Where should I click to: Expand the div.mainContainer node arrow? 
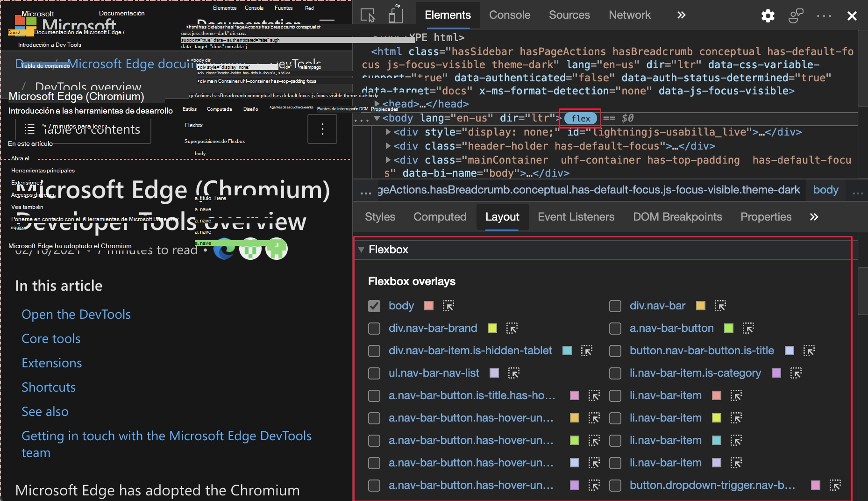[x=388, y=160]
